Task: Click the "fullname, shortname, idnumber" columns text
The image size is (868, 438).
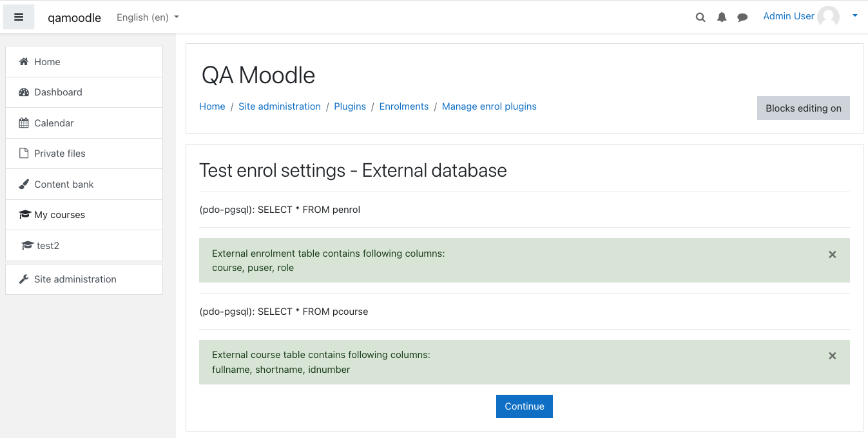Action: pos(281,370)
